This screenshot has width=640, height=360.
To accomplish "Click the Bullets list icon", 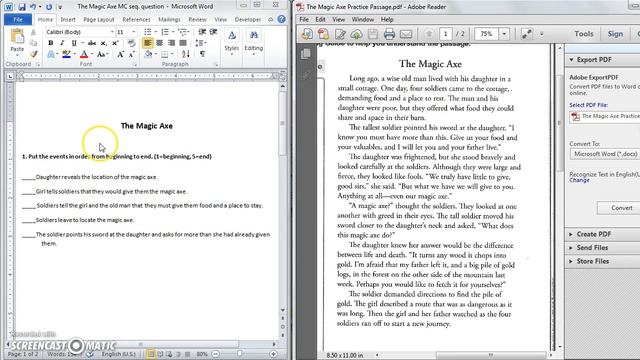I will pos(148,32).
